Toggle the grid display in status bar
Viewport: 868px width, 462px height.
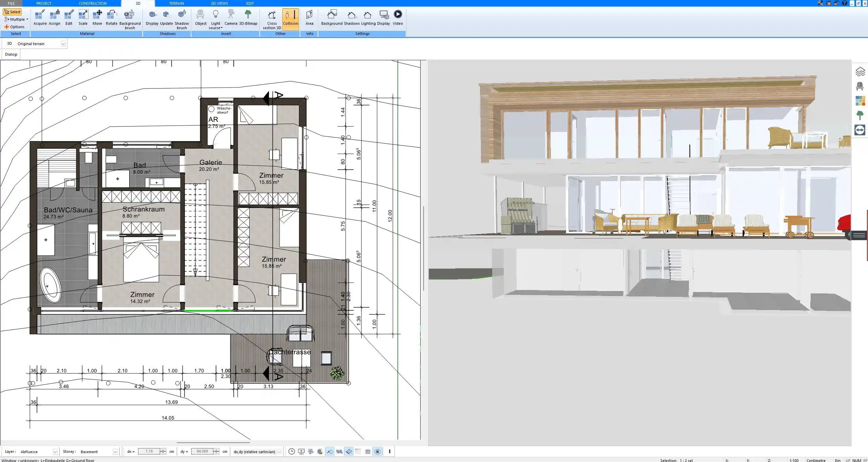coord(368,451)
